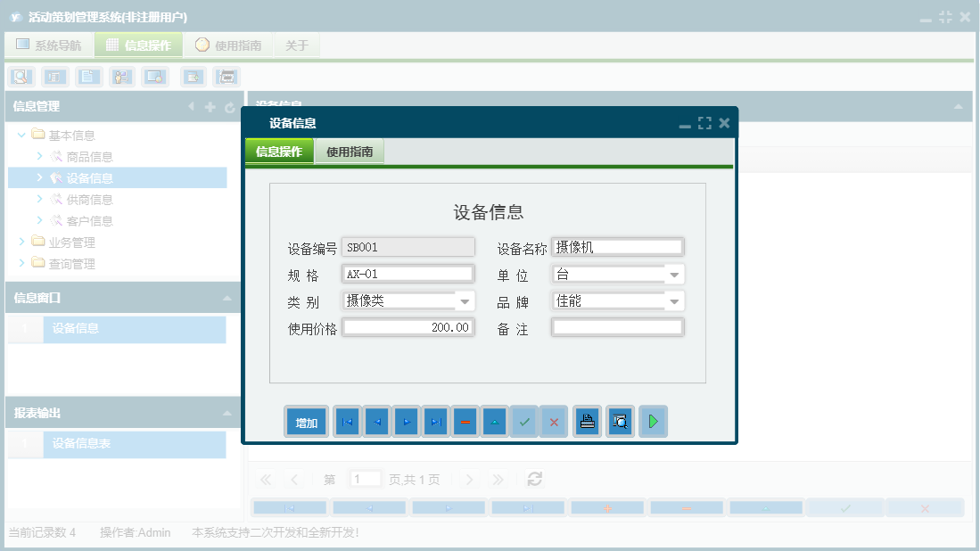Image resolution: width=980 pixels, height=551 pixels.
Task: Click the delete record minus icon
Action: 465,421
